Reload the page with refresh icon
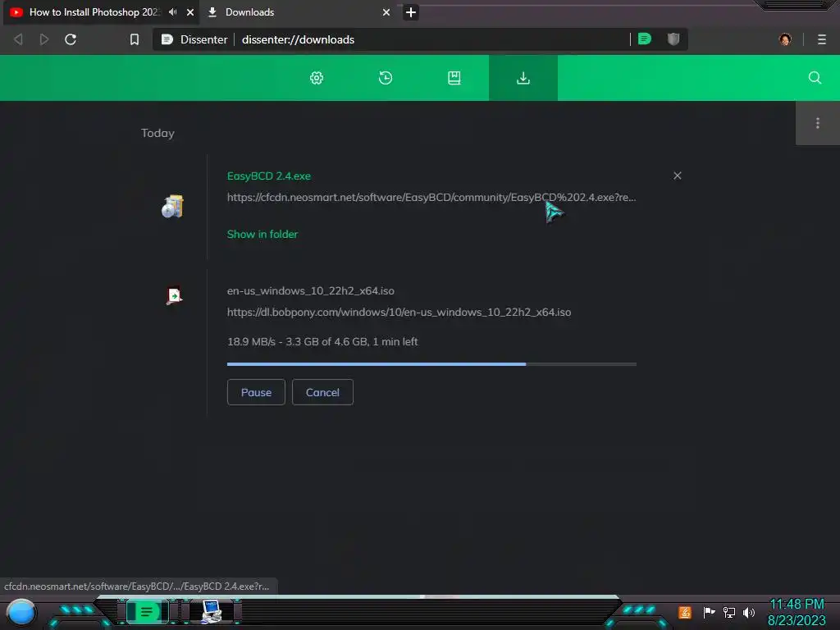The width and height of the screenshot is (840, 630). point(71,39)
